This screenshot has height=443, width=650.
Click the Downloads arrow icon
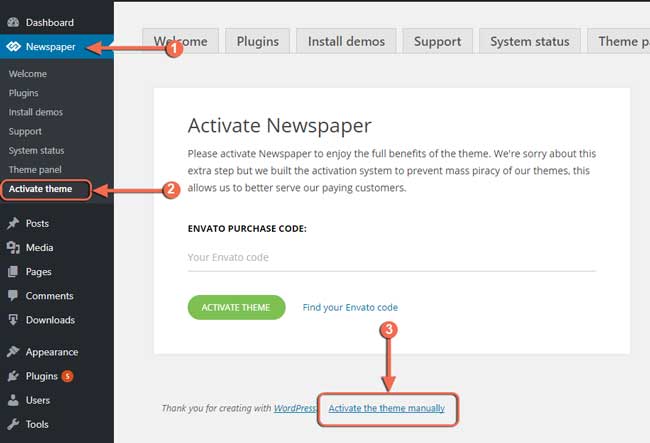pos(13,320)
